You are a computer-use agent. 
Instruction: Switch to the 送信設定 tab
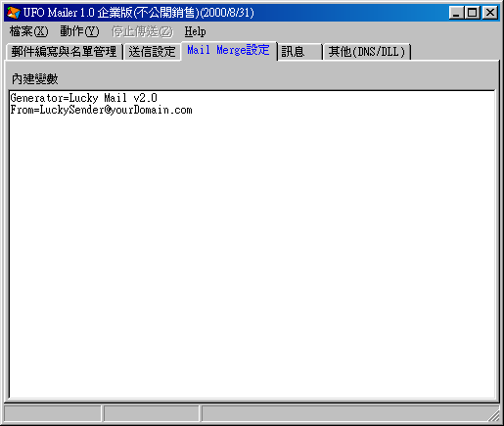point(152,52)
